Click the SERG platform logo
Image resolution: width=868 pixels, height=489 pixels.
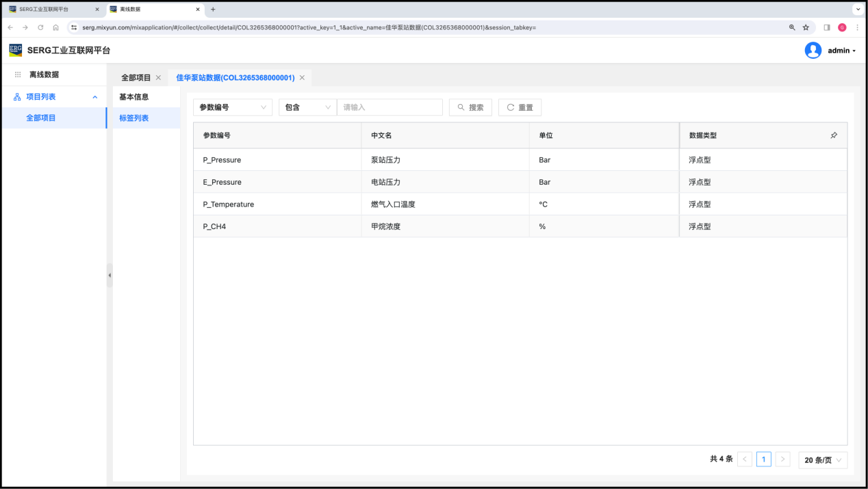coord(15,50)
